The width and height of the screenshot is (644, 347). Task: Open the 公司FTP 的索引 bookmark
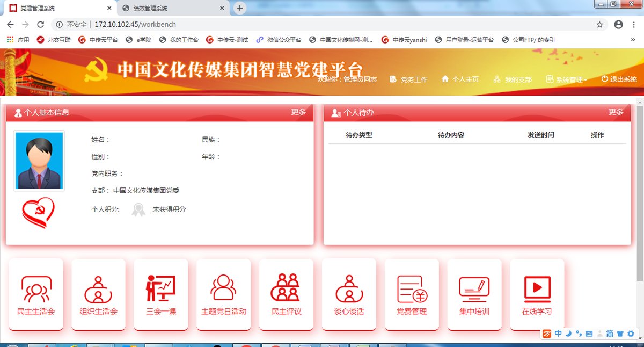[x=528, y=40]
